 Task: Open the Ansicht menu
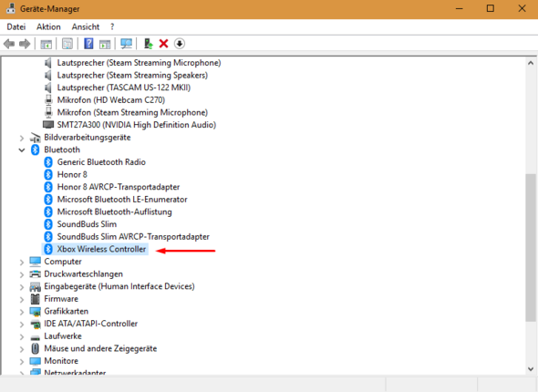pos(86,26)
